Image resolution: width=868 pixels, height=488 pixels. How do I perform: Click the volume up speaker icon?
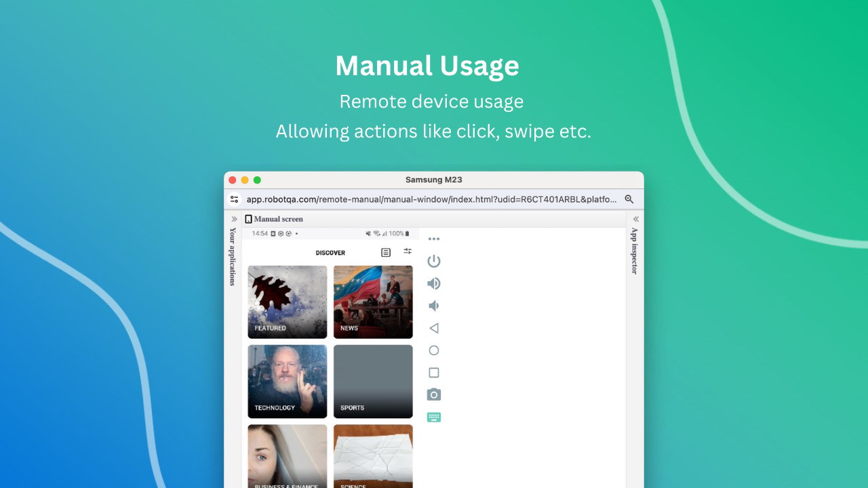tap(434, 283)
